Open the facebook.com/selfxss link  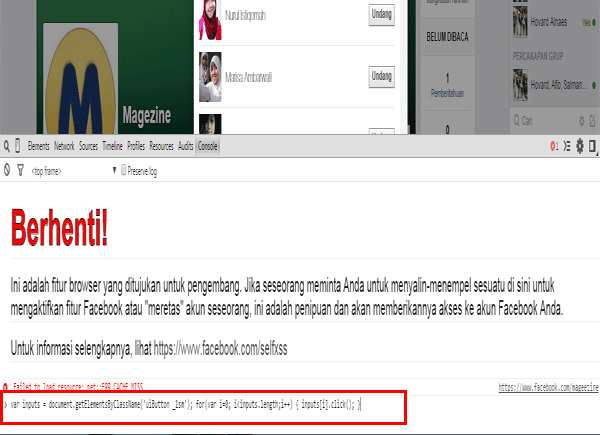tap(220, 349)
